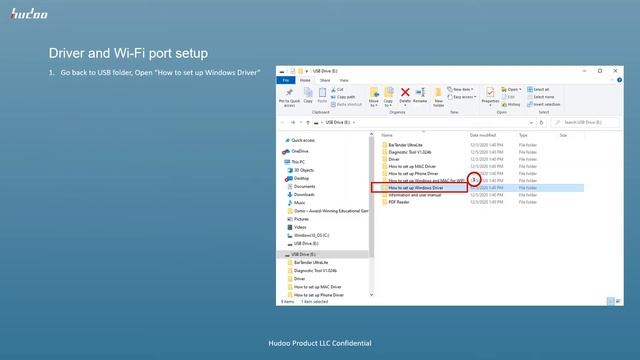Go forward with the Forward arrow

(293, 122)
